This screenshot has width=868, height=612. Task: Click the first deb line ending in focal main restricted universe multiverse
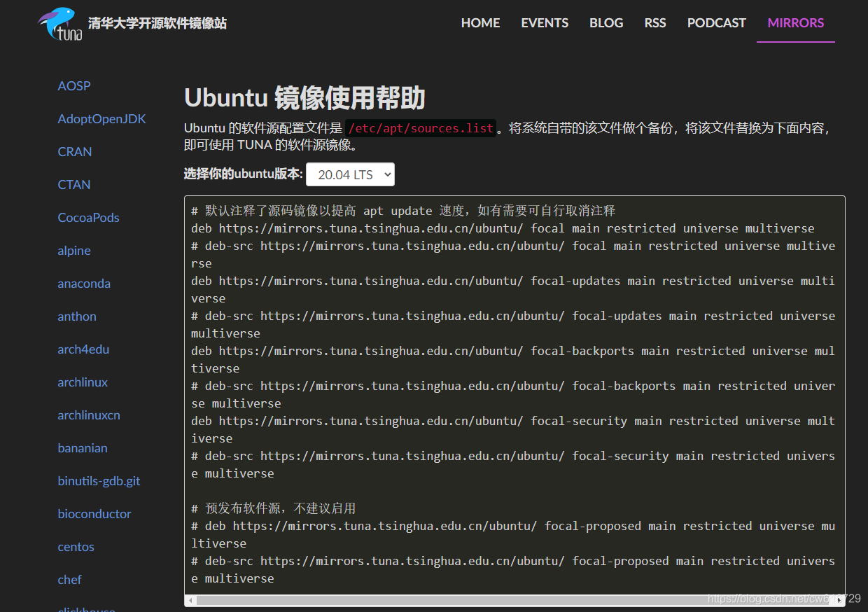503,228
